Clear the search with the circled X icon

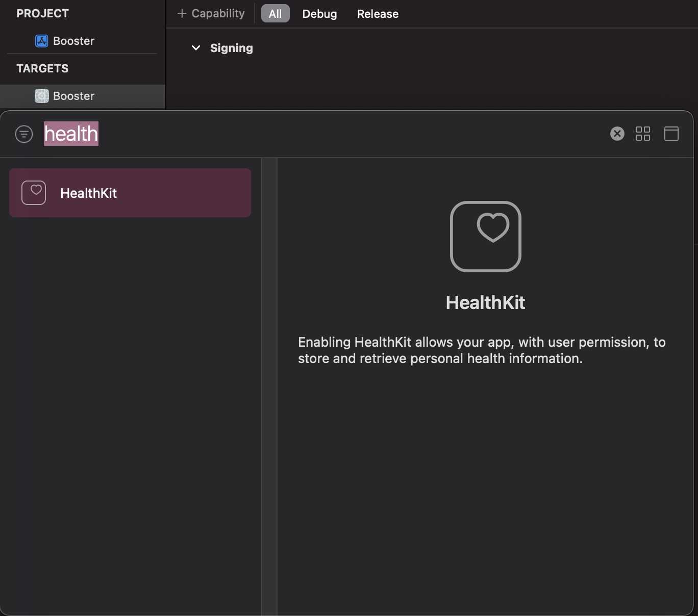[x=617, y=134]
